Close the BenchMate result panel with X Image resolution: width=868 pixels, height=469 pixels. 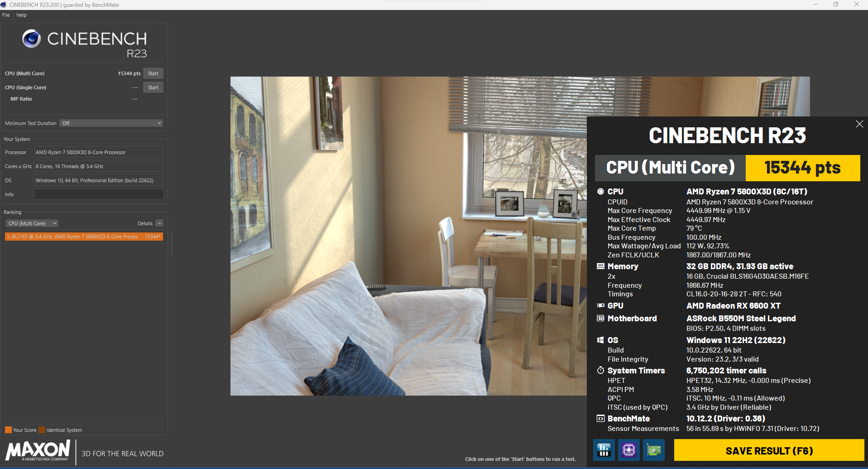[859, 124]
